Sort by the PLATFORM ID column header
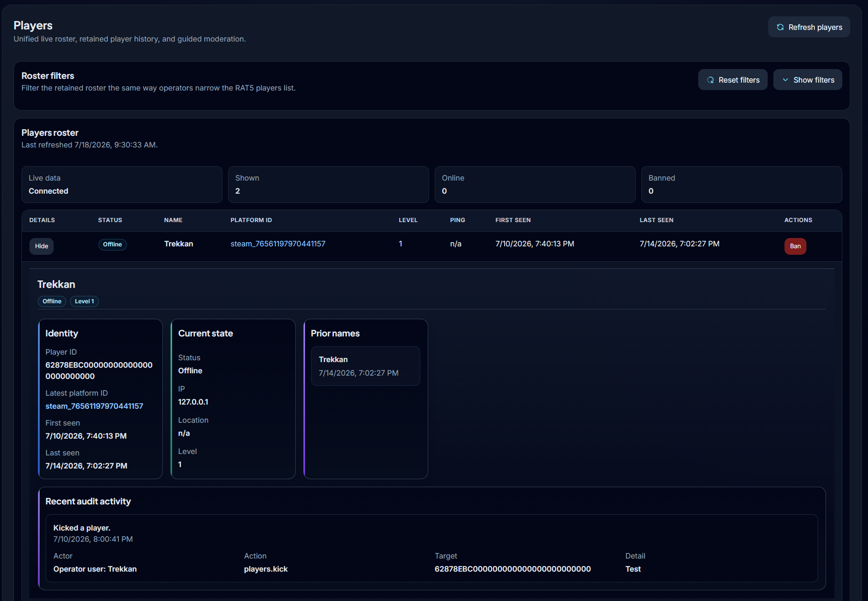The height and width of the screenshot is (601, 868). 251,220
